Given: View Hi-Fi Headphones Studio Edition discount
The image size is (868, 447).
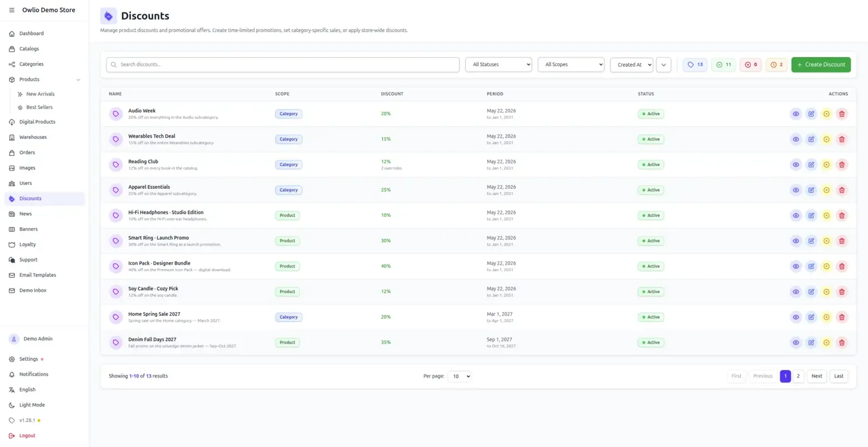Looking at the screenshot, I should point(796,215).
